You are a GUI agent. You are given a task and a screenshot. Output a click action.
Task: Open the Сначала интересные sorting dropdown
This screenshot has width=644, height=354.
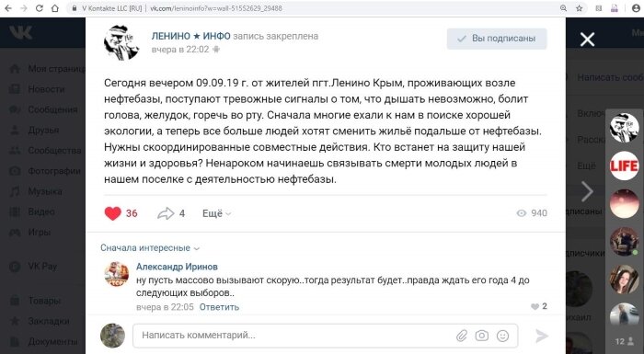(150, 248)
